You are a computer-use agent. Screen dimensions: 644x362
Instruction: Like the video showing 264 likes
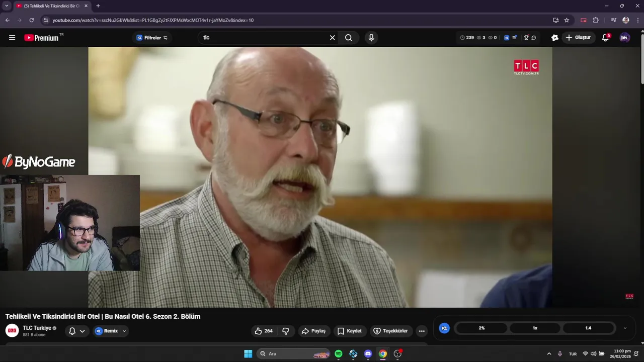tap(264, 331)
